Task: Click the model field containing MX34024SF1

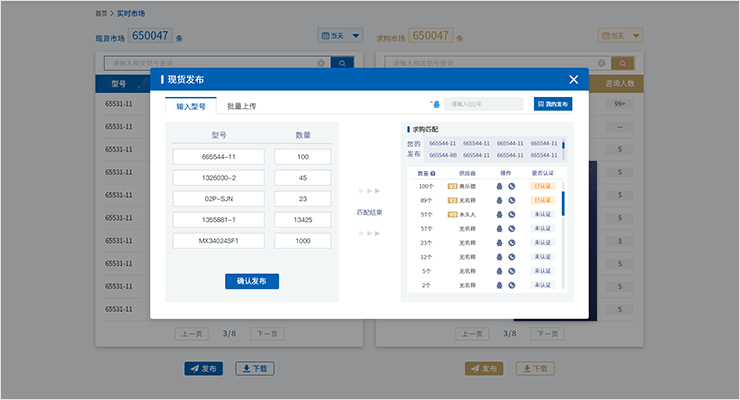Action: [x=219, y=241]
